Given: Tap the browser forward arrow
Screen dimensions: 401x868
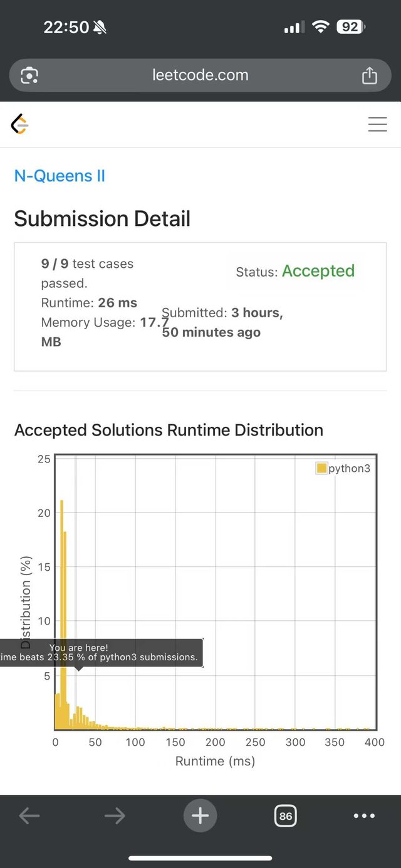Looking at the screenshot, I should coord(115,815).
